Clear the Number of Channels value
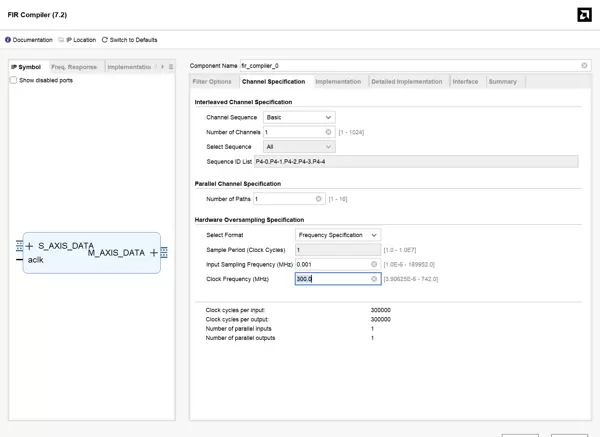Screen dimensions: 600x437 pos(328,132)
